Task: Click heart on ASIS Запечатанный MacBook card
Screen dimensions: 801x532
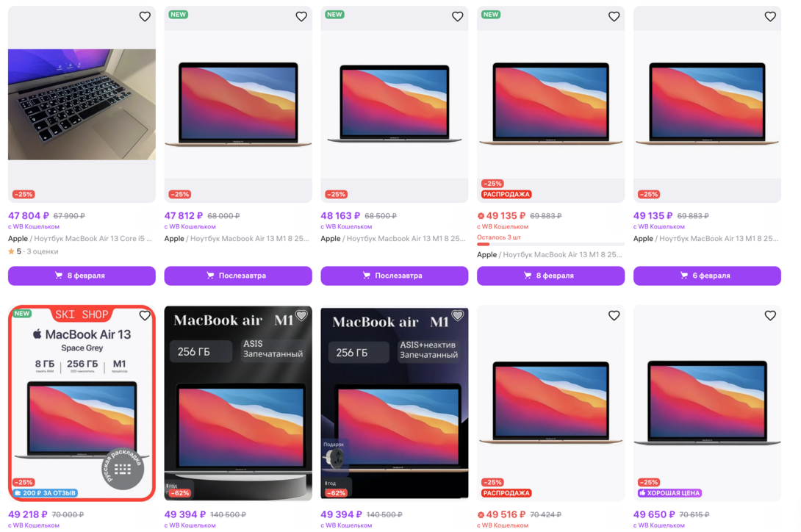Action: (x=301, y=316)
